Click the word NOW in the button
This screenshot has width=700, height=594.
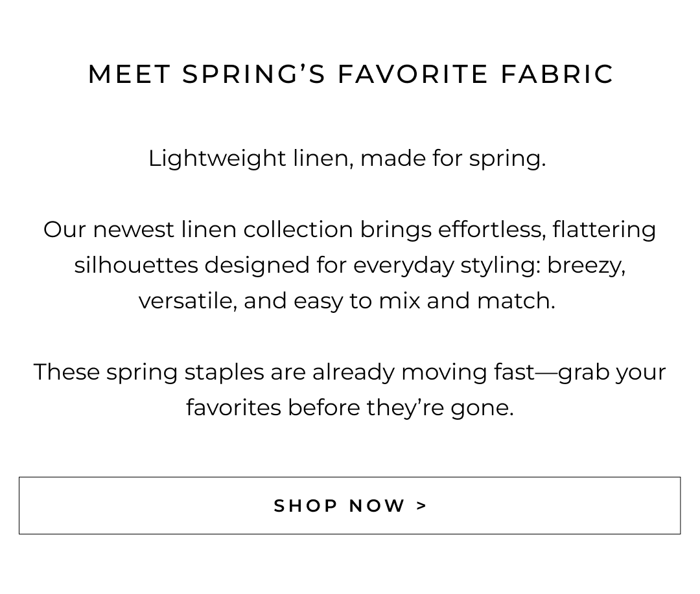(377, 505)
